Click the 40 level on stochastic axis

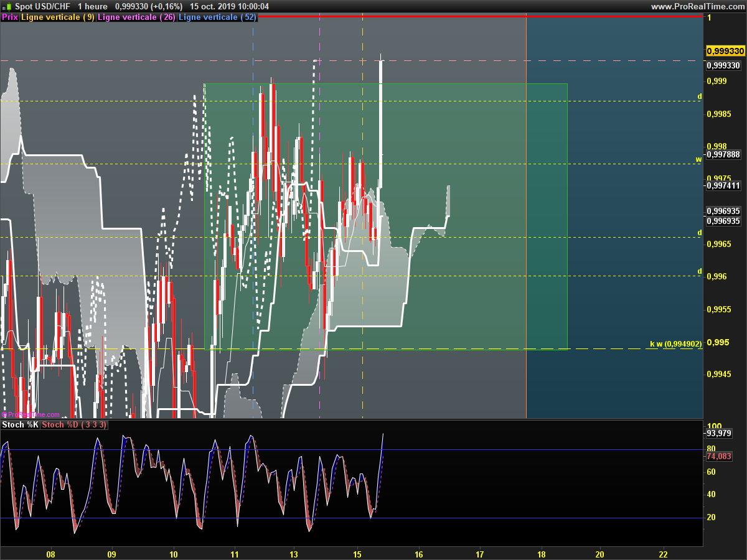pyautogui.click(x=711, y=495)
